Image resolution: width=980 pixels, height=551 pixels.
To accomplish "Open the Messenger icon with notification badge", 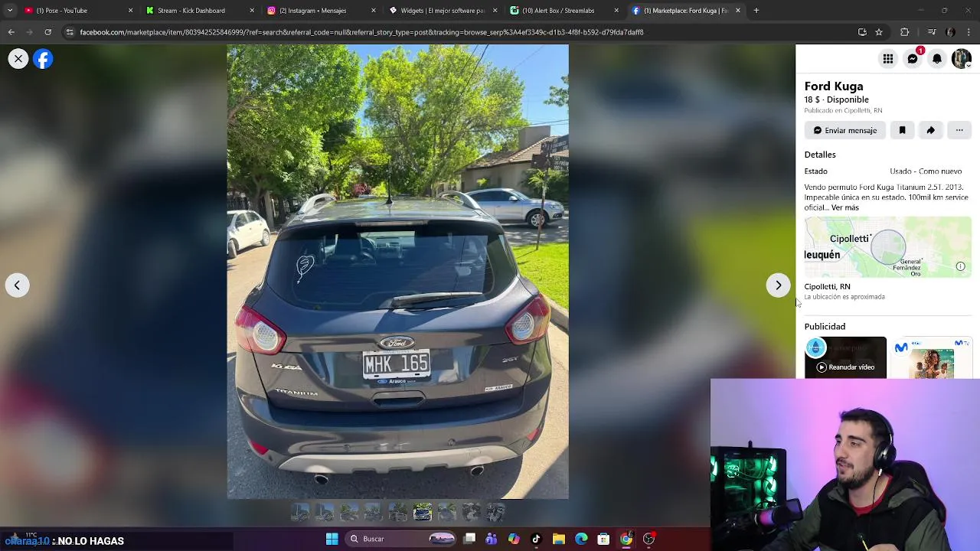I will 913,59.
